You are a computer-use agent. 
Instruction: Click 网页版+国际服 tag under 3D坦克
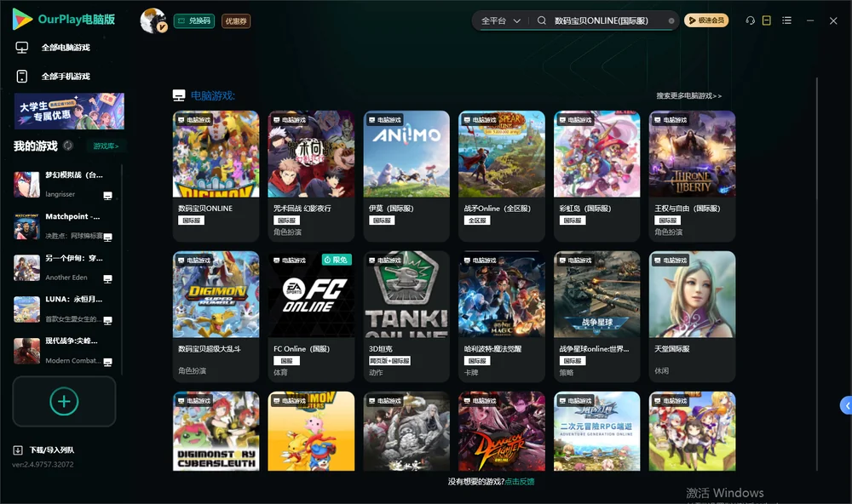(389, 361)
